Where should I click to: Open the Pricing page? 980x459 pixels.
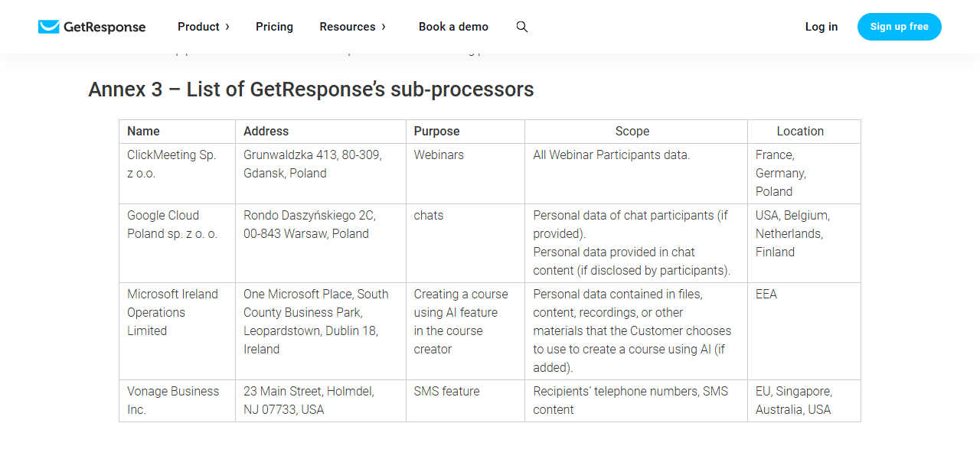274,27
